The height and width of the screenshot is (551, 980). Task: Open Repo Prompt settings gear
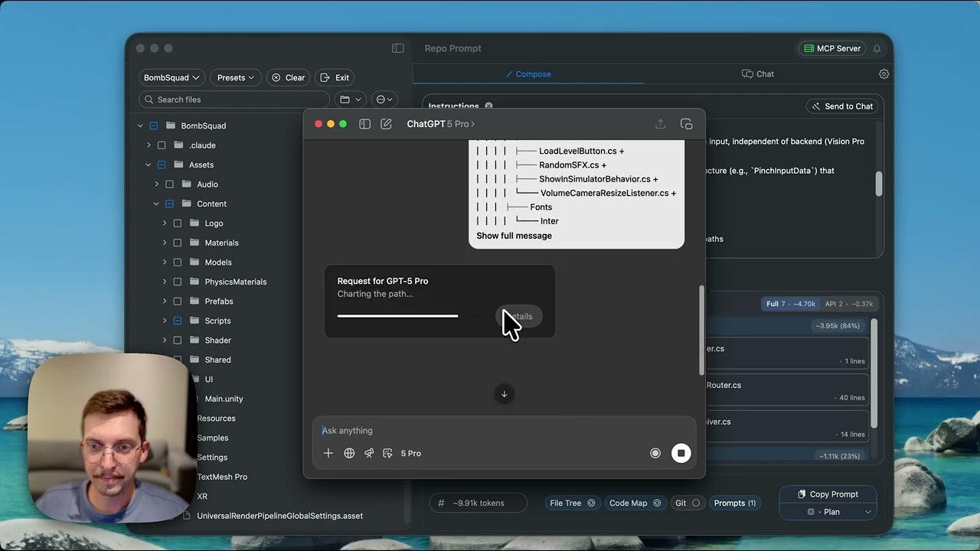click(x=884, y=73)
